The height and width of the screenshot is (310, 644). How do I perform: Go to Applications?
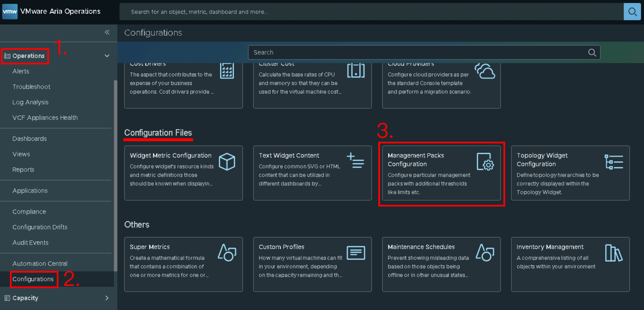point(30,190)
